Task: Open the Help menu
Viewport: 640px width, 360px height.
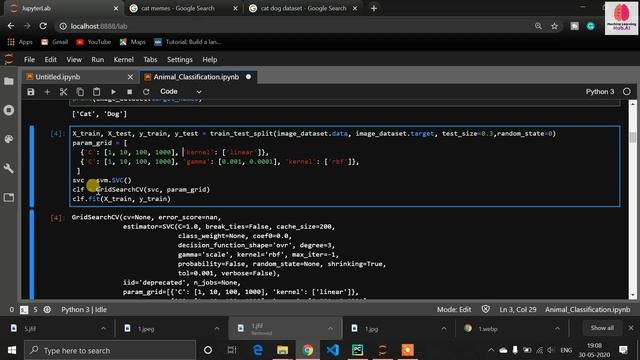Action: pos(210,60)
